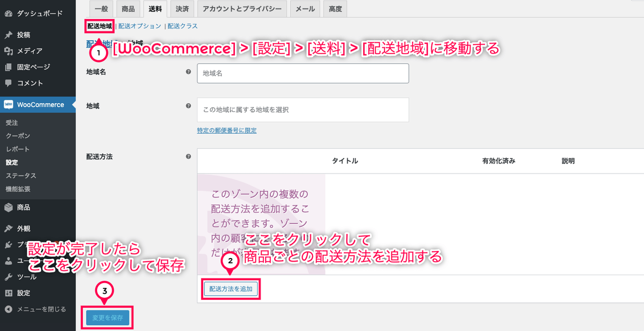Click the 説明 column header
The image size is (644, 331).
point(568,161)
